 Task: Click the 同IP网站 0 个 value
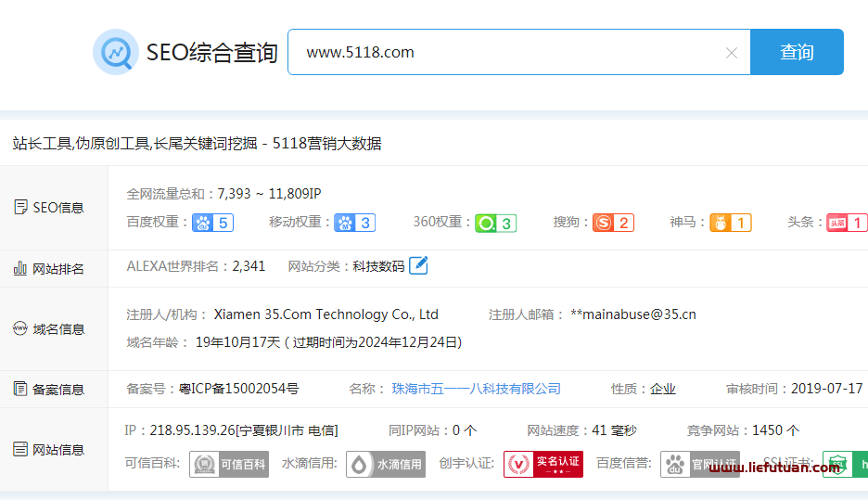(x=465, y=430)
